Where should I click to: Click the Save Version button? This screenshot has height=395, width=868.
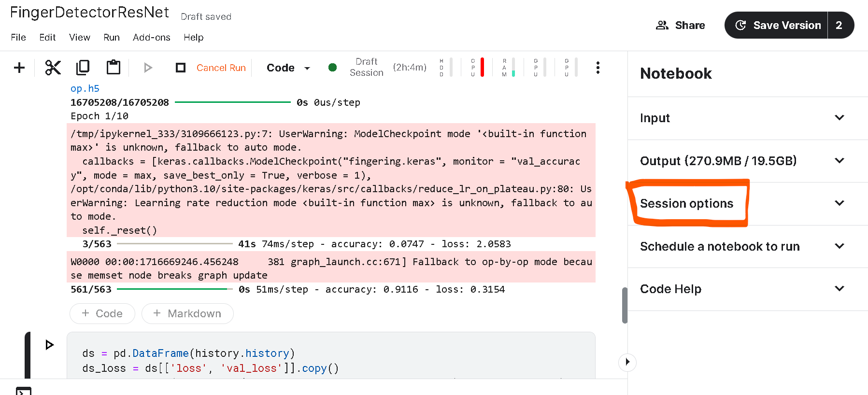pyautogui.click(x=777, y=25)
